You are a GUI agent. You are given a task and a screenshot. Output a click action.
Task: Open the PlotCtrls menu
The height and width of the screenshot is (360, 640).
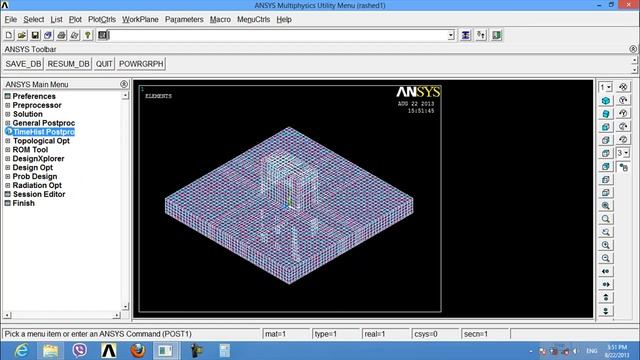(x=102, y=20)
